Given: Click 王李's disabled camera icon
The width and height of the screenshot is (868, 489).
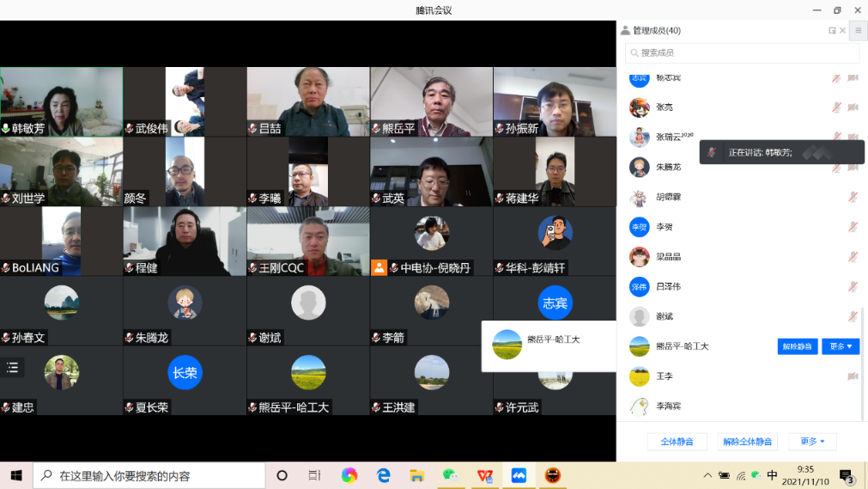Looking at the screenshot, I should [853, 376].
